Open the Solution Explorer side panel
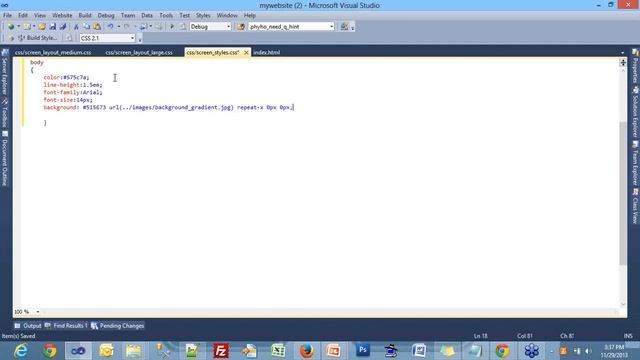This screenshot has height=360, width=640. pyautogui.click(x=635, y=112)
